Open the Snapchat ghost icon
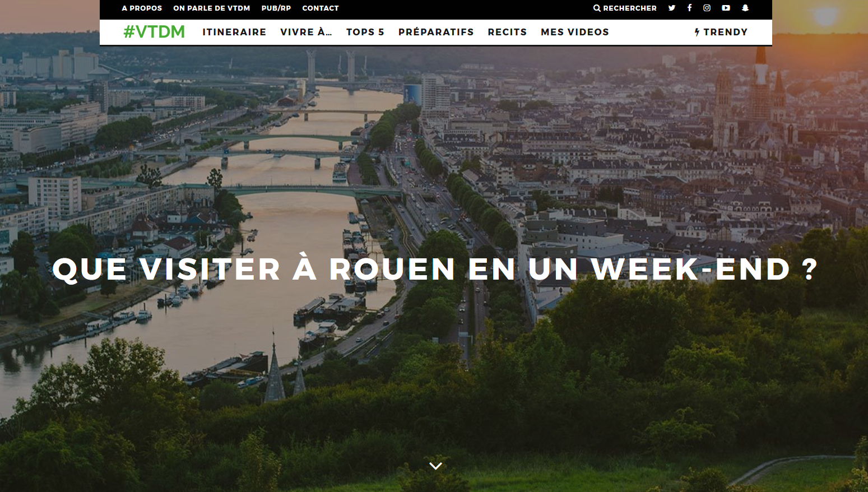The image size is (868, 492). tap(745, 8)
